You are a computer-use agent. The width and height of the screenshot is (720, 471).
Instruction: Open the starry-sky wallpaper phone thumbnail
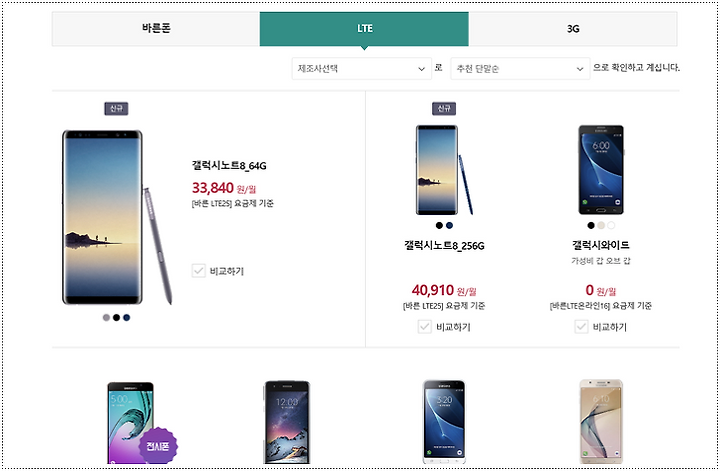pos(287,422)
